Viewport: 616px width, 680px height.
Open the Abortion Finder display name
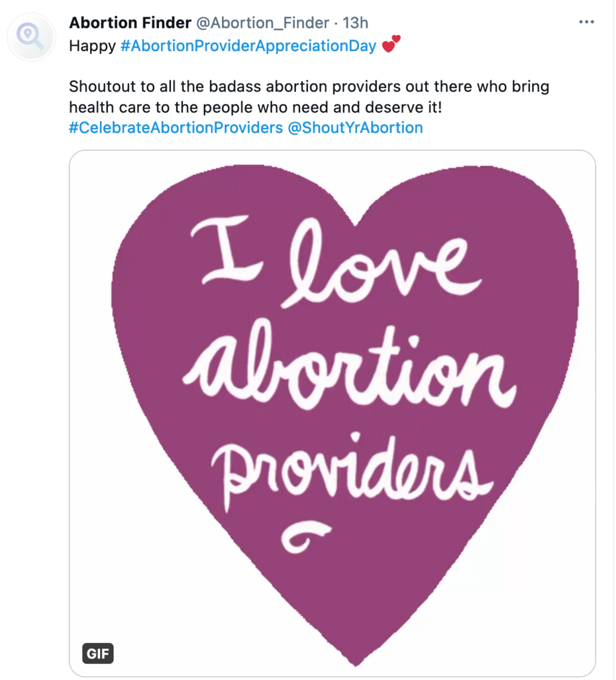(130, 23)
